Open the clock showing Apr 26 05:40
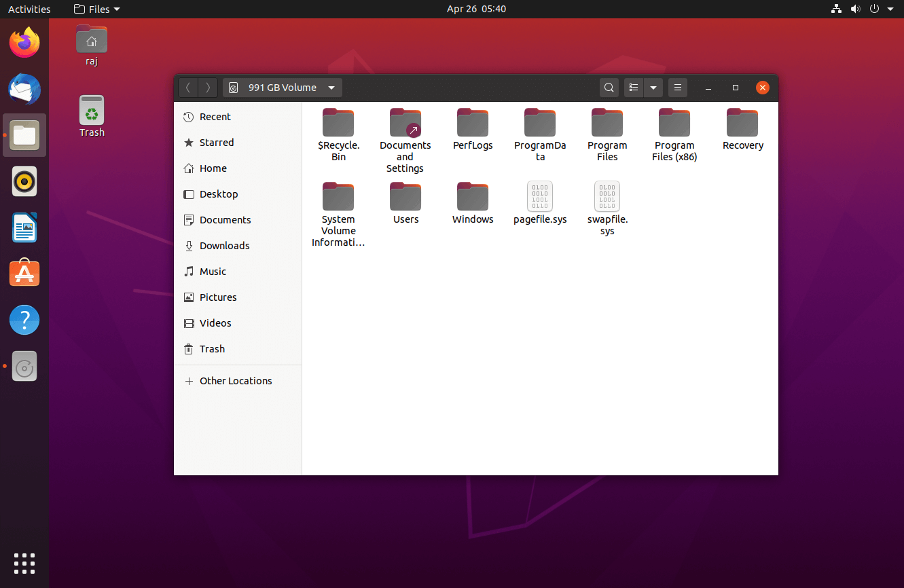 476,9
